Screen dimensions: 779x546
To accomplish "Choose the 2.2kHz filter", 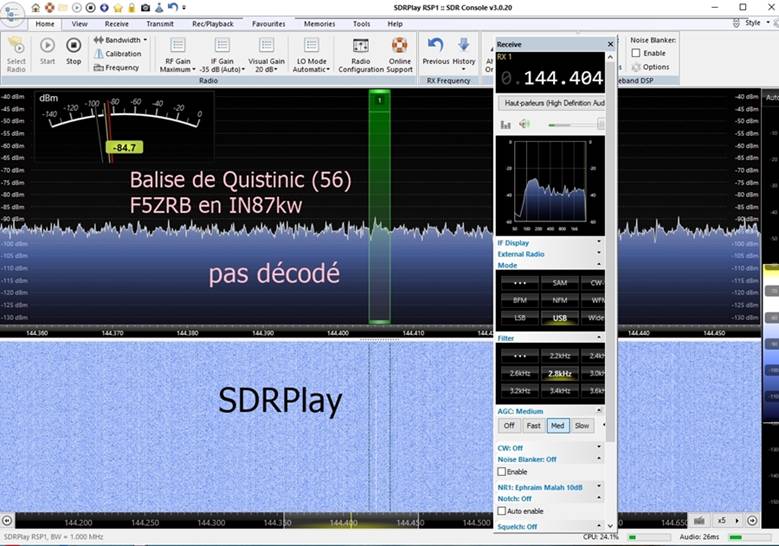I will (559, 356).
